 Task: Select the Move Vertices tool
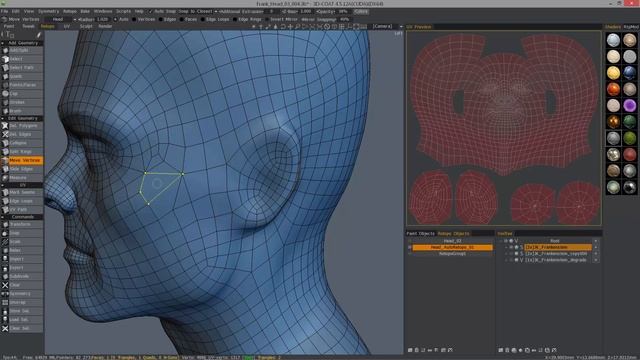pyautogui.click(x=22, y=160)
